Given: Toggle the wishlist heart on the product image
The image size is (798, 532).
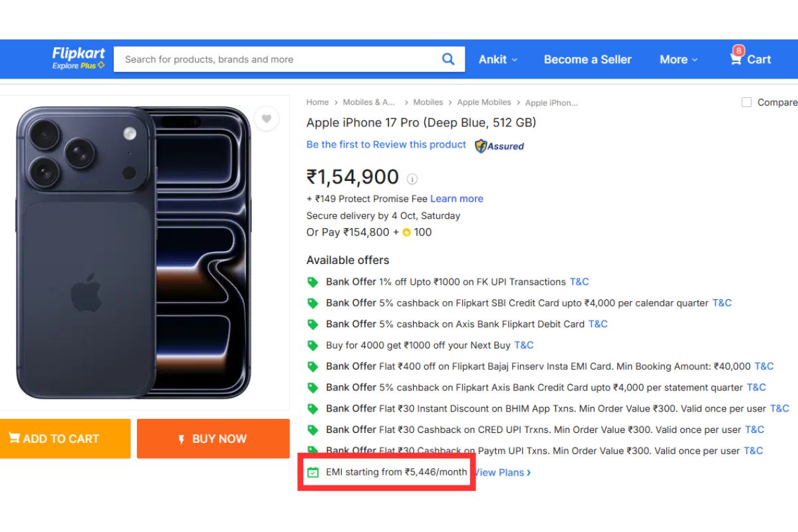Looking at the screenshot, I should (266, 119).
